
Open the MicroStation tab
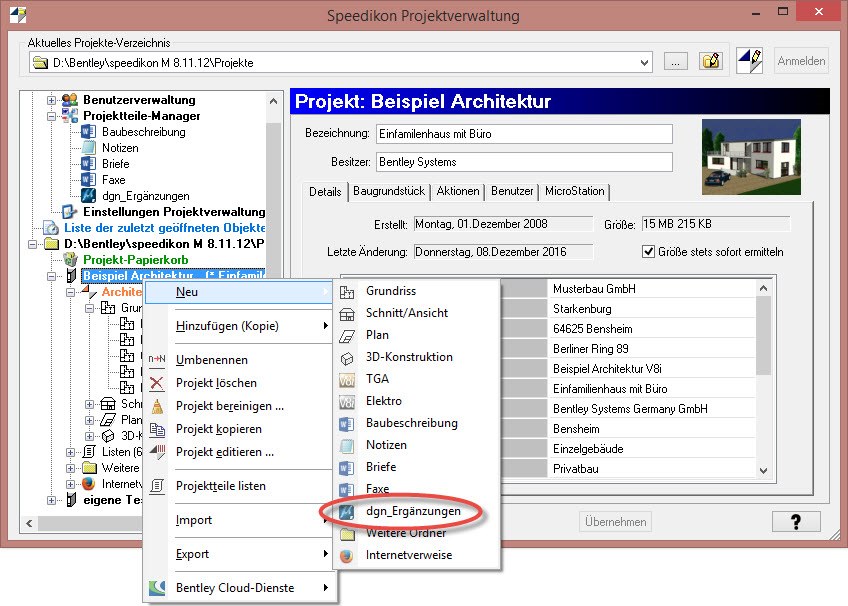tap(574, 191)
